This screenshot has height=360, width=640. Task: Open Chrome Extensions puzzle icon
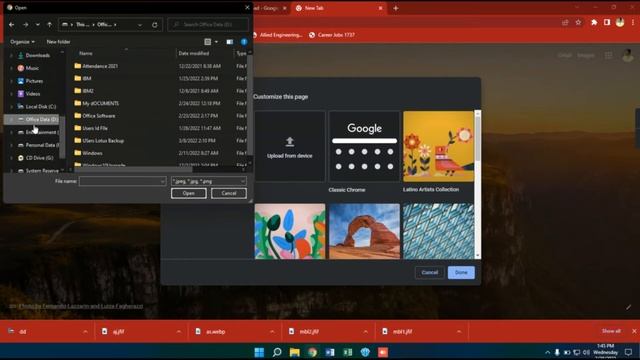tap(594, 23)
